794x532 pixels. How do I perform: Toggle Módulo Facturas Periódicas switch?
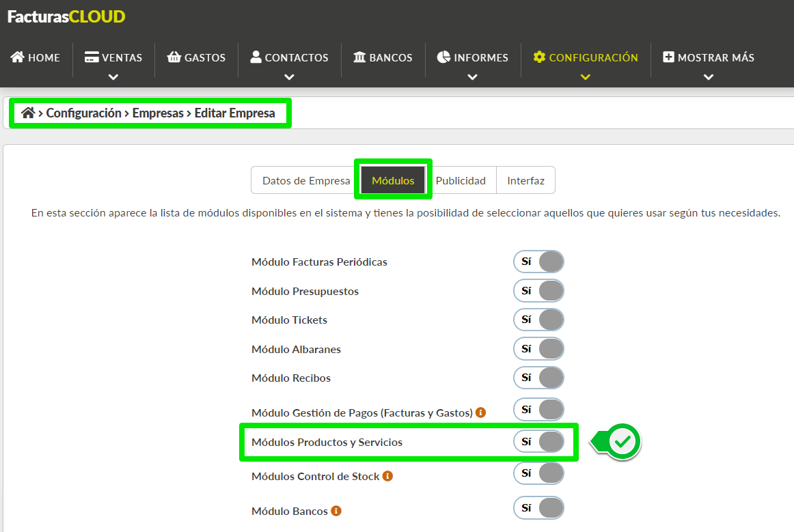click(538, 262)
